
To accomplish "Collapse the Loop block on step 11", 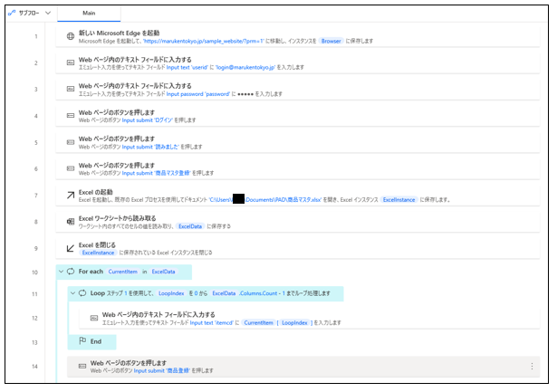I will click(x=72, y=293).
